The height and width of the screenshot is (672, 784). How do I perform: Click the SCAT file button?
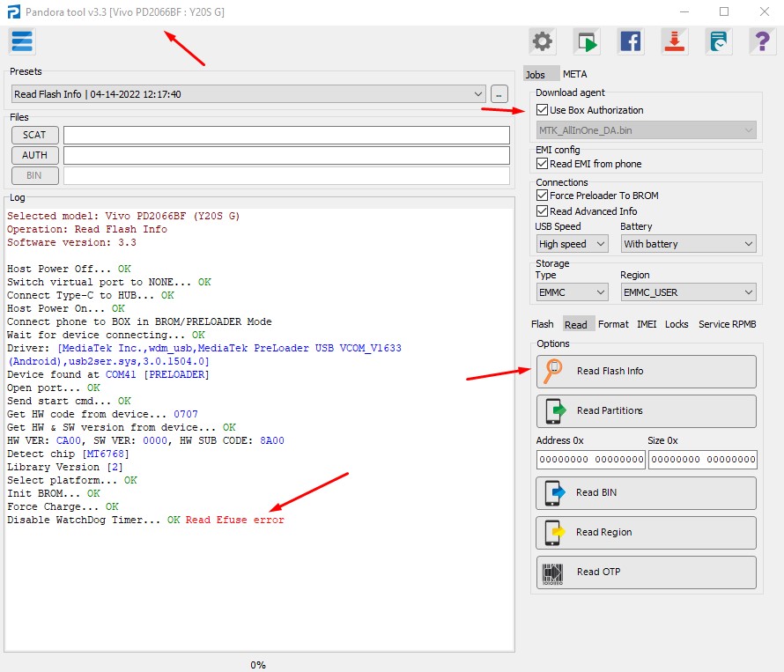(x=34, y=135)
